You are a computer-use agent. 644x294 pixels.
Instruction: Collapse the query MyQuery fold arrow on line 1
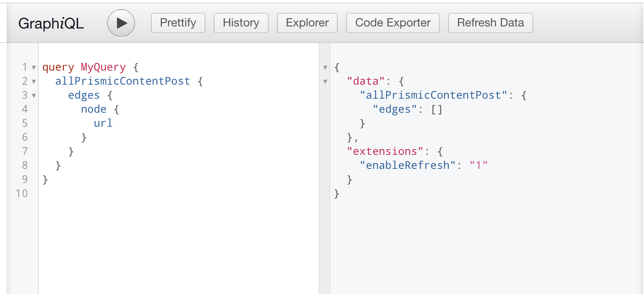tap(34, 67)
